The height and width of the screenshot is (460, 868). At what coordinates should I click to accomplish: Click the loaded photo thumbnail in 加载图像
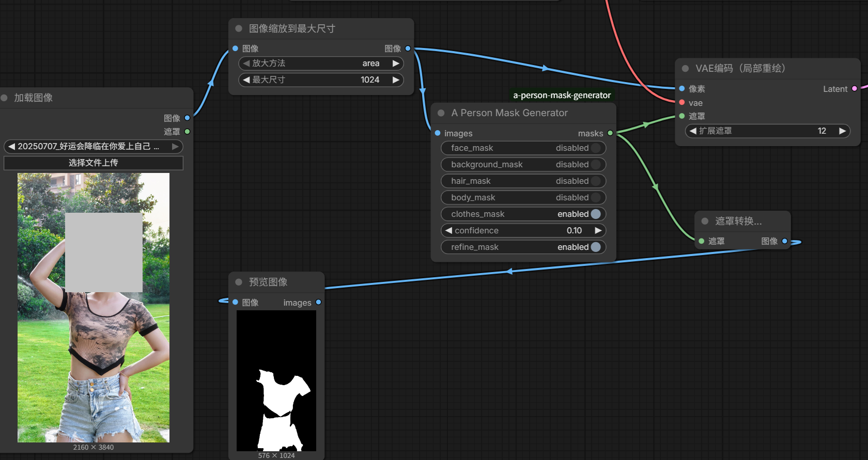94,308
